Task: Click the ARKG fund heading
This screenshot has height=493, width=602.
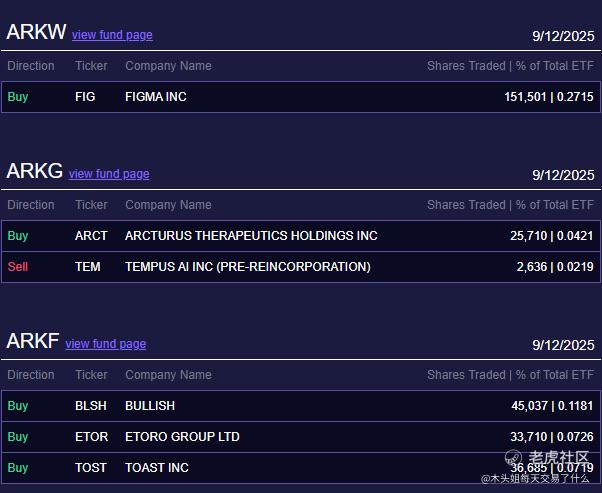Action: pos(35,171)
